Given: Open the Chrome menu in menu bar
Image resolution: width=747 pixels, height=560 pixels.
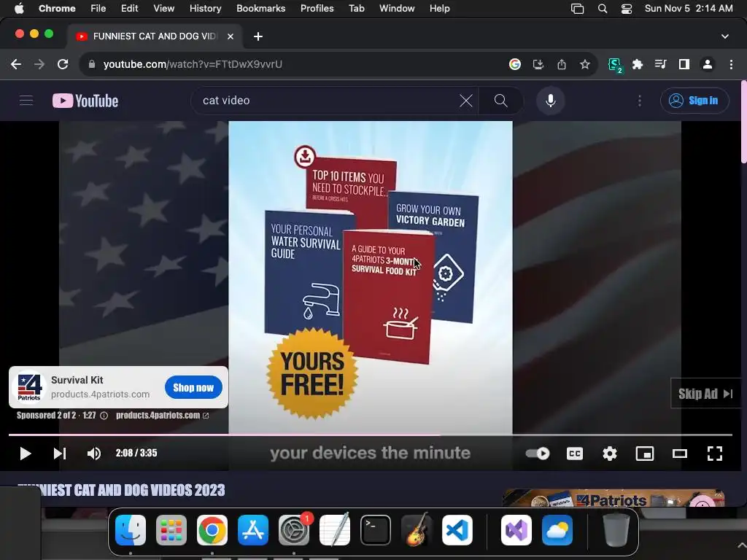Looking at the screenshot, I should 57,8.
